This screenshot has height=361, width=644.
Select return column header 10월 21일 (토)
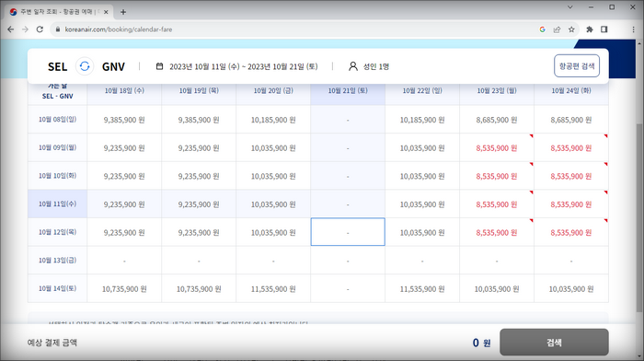coord(348,90)
